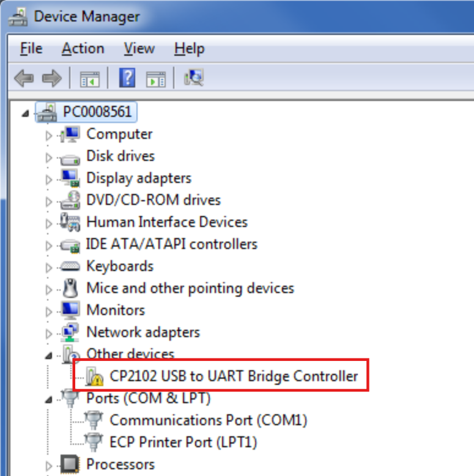474x476 pixels.
Task: Select CP2102 USB to UART Bridge Controller
Action: pos(234,376)
